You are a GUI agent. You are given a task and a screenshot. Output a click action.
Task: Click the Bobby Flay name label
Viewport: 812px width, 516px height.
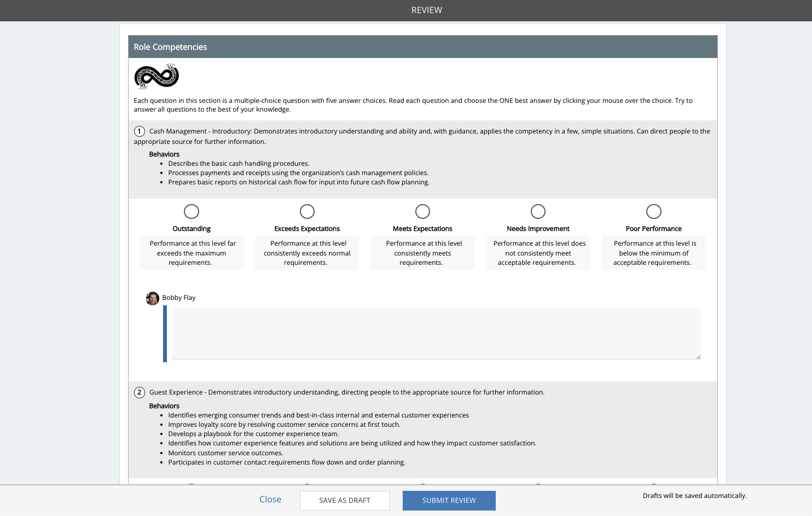pos(179,298)
